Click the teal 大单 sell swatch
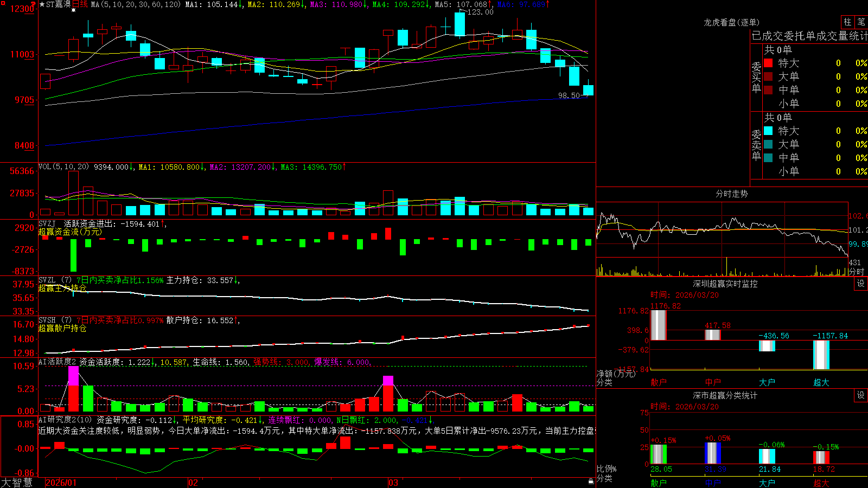Image resolution: width=868 pixels, height=488 pixels. [x=768, y=144]
